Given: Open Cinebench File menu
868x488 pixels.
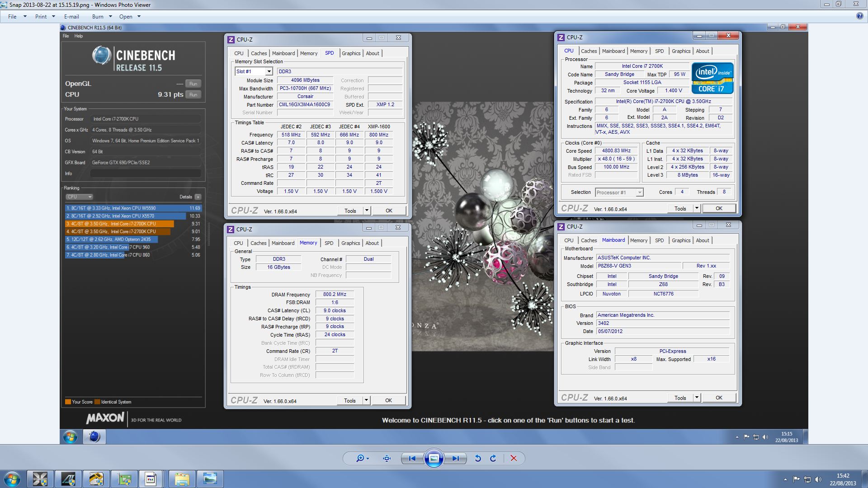Looking at the screenshot, I should pos(66,36).
